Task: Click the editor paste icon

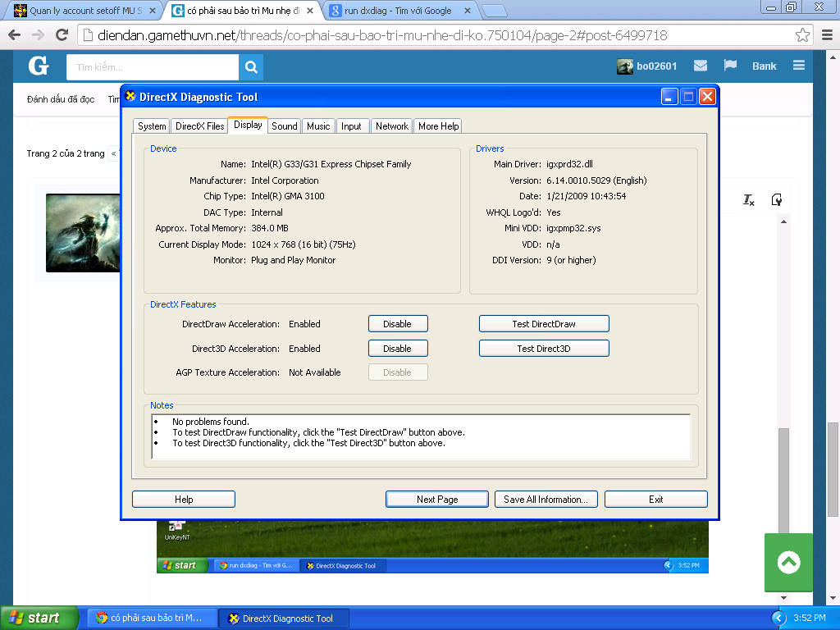Action: [x=776, y=200]
